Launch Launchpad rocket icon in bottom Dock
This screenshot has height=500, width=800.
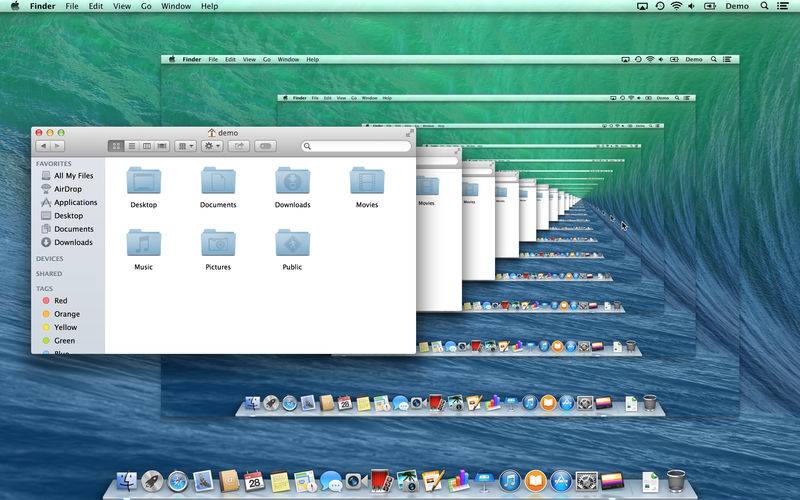152,481
